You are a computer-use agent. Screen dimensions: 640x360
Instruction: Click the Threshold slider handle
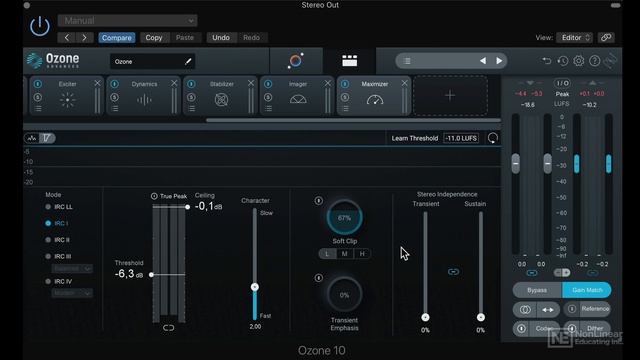[x=151, y=275]
